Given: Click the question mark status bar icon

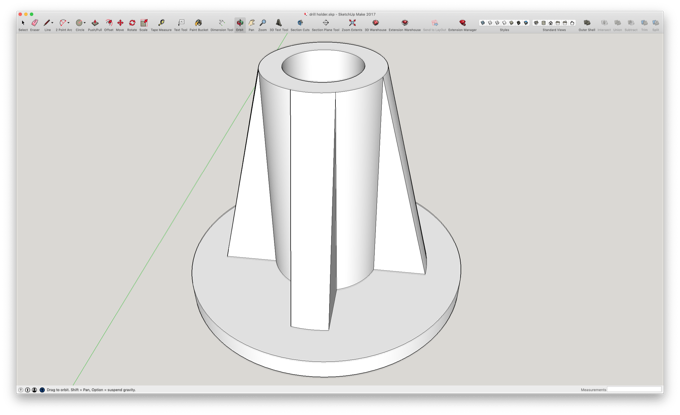Looking at the screenshot, I should pos(20,390).
